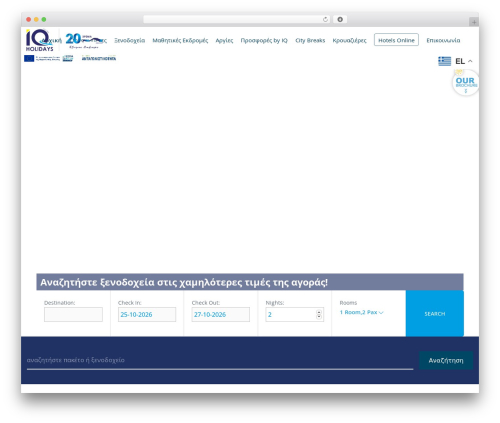The width and height of the screenshot is (500, 423).
Task: Focus the package or hotel search field
Action: 220,360
